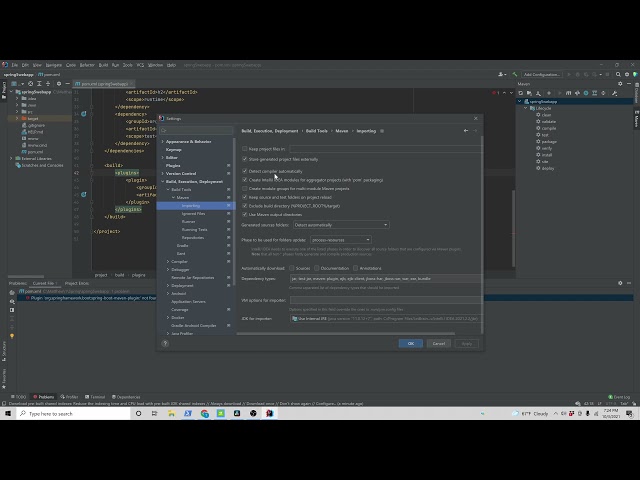This screenshot has width=640, height=480.
Task: Expand the 'Version Control' settings node
Action: [x=162, y=173]
